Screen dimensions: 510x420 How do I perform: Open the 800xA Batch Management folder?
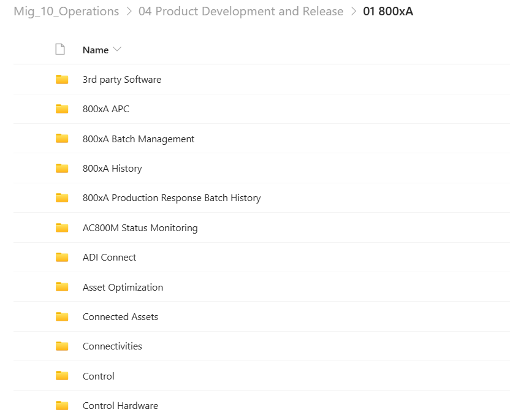(139, 139)
